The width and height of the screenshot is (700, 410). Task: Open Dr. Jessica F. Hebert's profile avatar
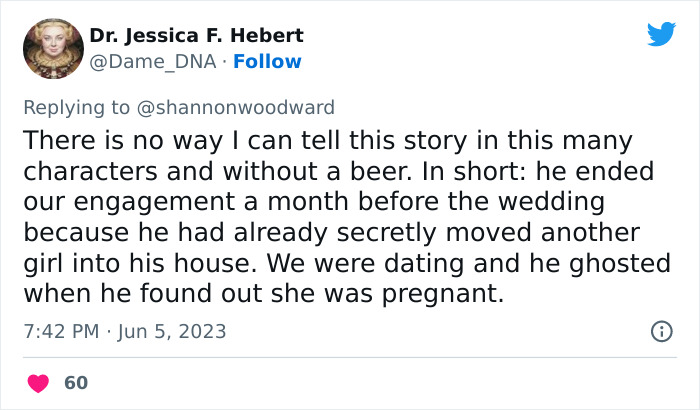(x=50, y=47)
